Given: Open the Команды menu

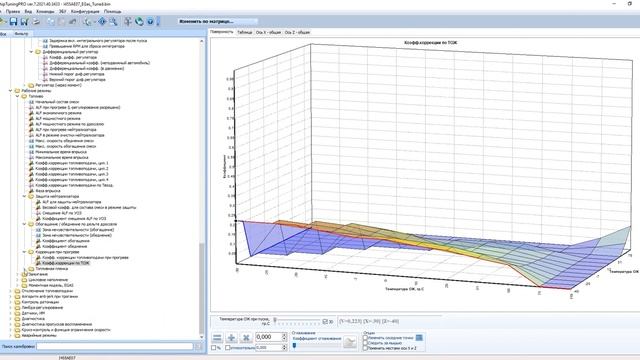Looking at the screenshot, I should point(45,11).
